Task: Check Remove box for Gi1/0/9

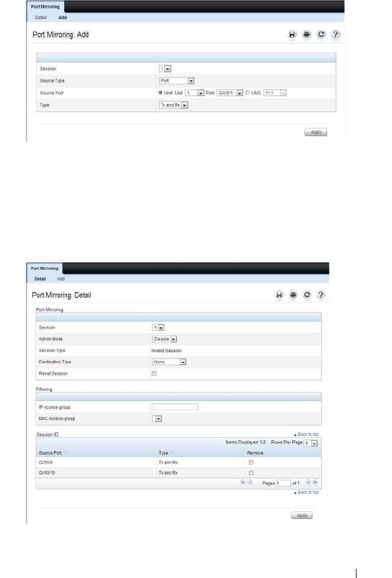Action: (x=251, y=462)
